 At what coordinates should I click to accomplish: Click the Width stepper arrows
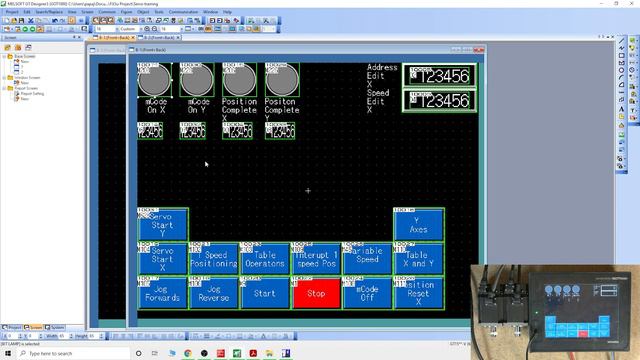tap(71, 336)
